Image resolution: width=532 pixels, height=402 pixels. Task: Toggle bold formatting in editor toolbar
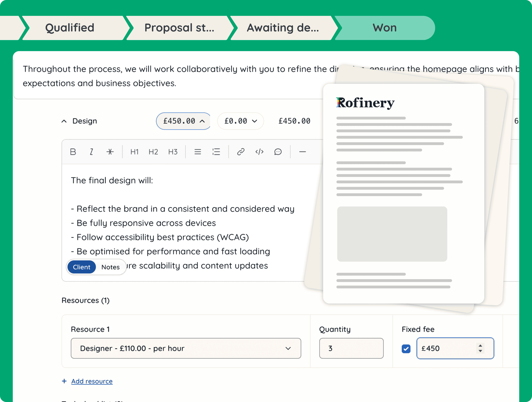click(73, 152)
